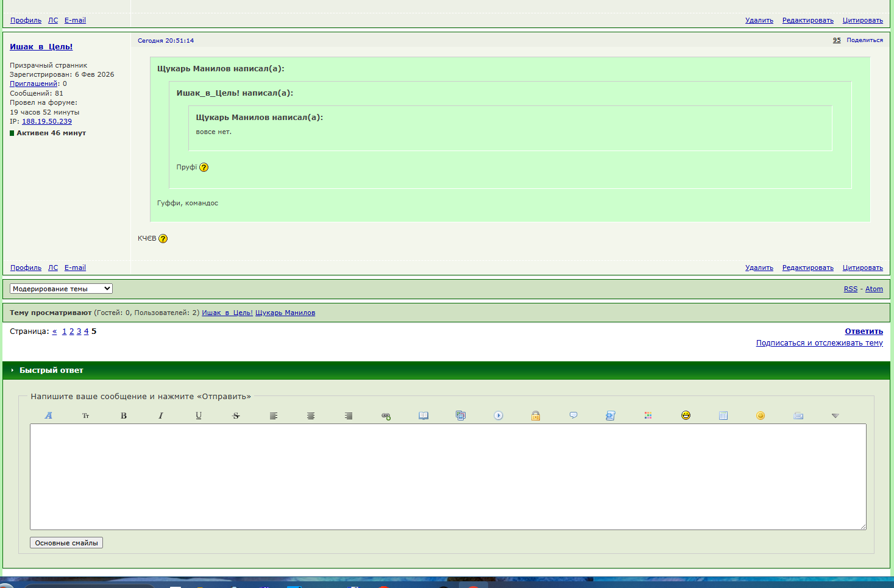Click the Основные смайлы button
Viewport: 894px width, 588px height.
66,543
